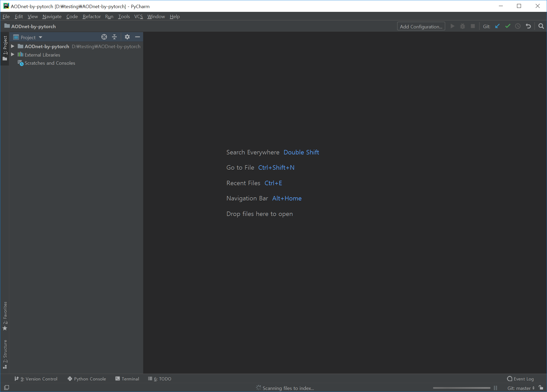Open Project panel gear settings
The width and height of the screenshot is (547, 392).
click(127, 37)
